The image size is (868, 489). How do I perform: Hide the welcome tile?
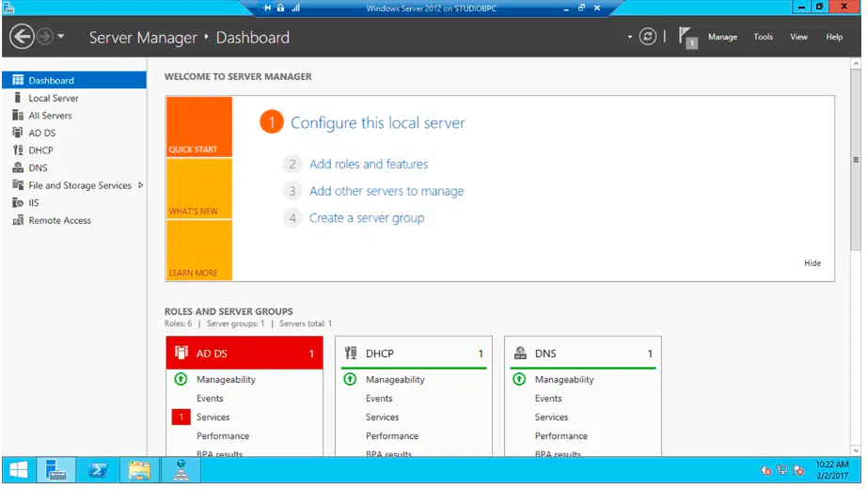813,263
